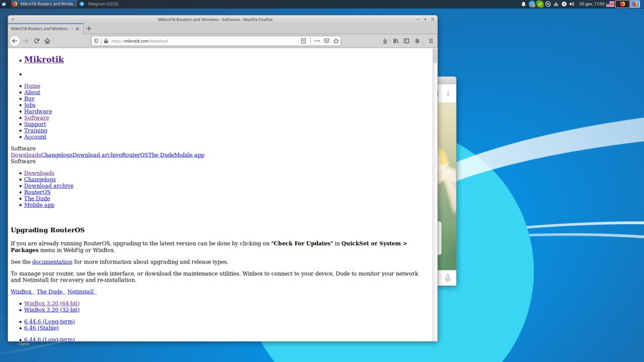This screenshot has height=362, width=644.
Task: Open network connection tray icon
Action: coord(556,4)
